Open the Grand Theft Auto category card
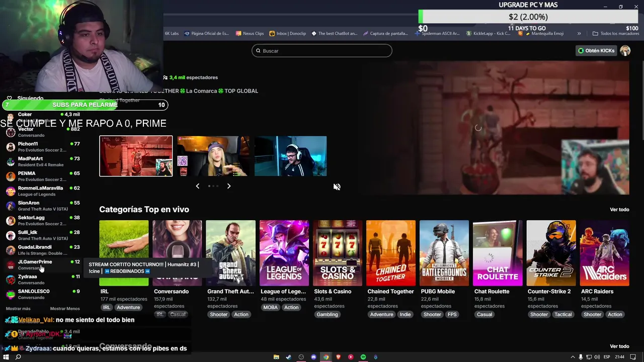The height and width of the screenshot is (362, 644). 230,253
